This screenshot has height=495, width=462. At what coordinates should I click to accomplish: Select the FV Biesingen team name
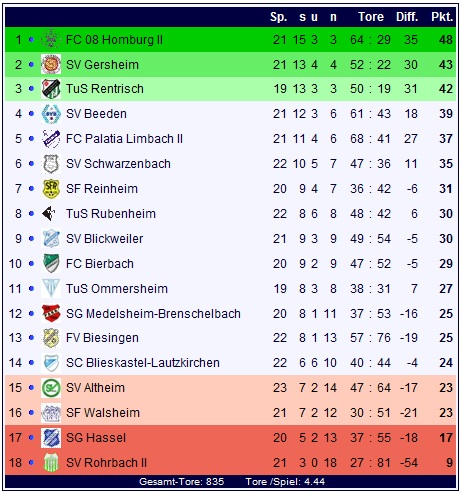(x=102, y=338)
